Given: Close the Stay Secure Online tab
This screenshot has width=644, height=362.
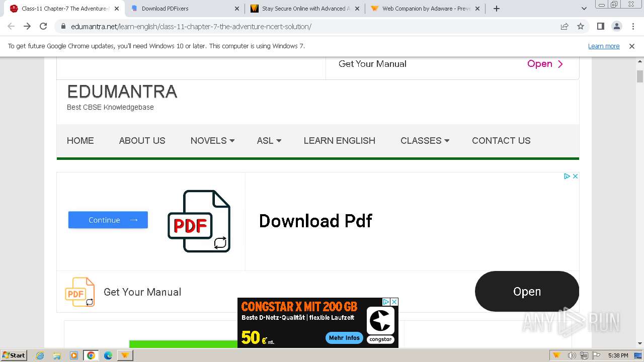Looking at the screenshot, I should point(357,9).
